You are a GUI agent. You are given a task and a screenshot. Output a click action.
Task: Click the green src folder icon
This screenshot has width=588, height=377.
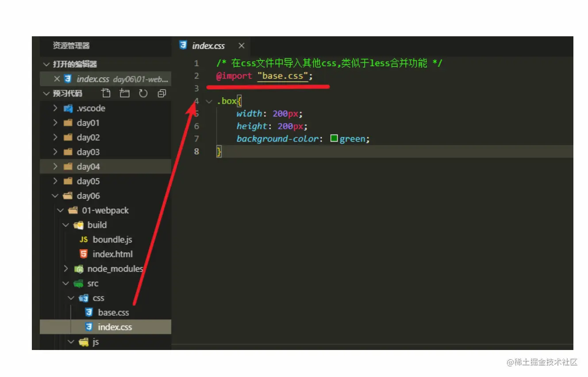pyautogui.click(x=79, y=284)
